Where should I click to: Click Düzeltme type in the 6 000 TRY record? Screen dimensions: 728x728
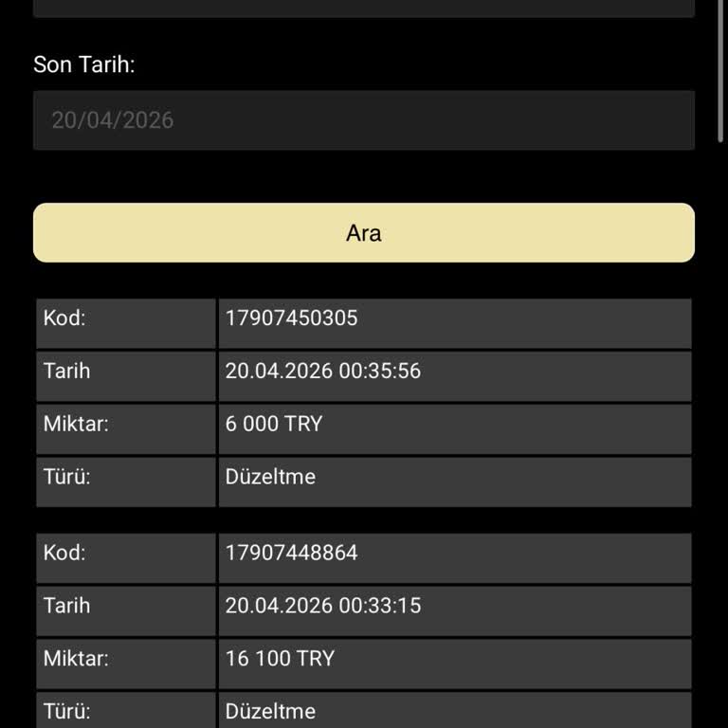[x=270, y=477]
